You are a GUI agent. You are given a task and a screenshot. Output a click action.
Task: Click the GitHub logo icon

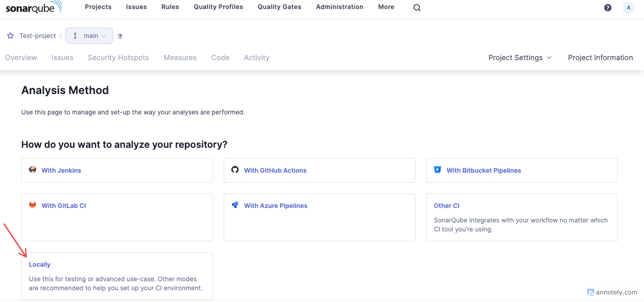(235, 170)
